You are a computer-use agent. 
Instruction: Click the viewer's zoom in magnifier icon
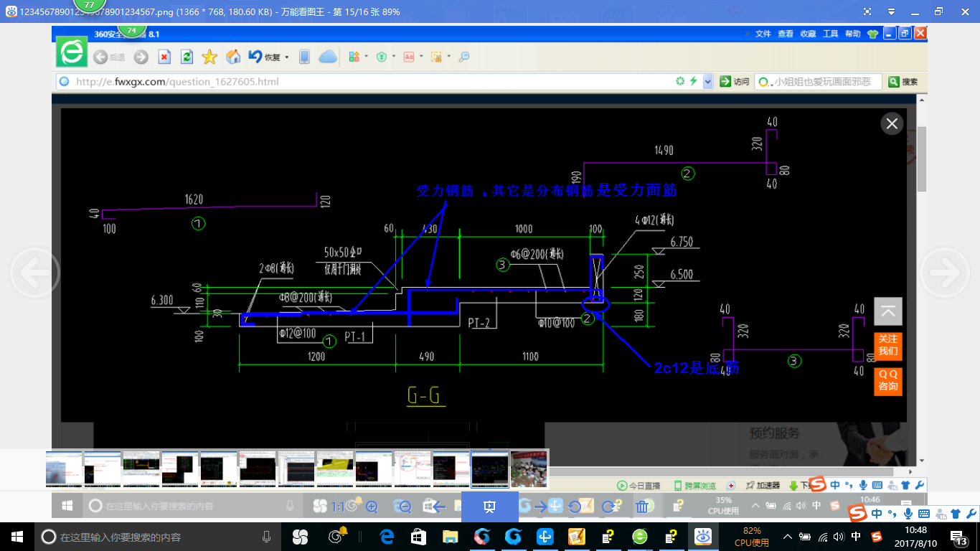(372, 507)
